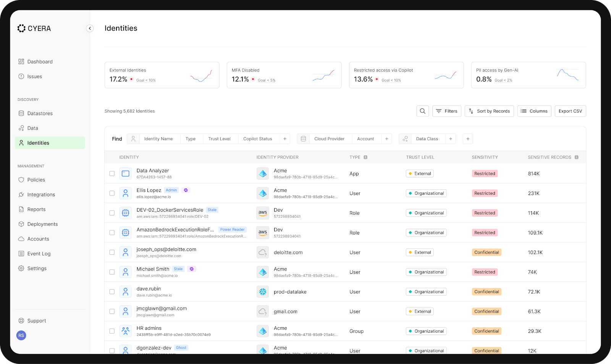Click the Ghost tag on dgonzalez-dev
Image resolution: width=611 pixels, height=364 pixels.
pos(181,348)
